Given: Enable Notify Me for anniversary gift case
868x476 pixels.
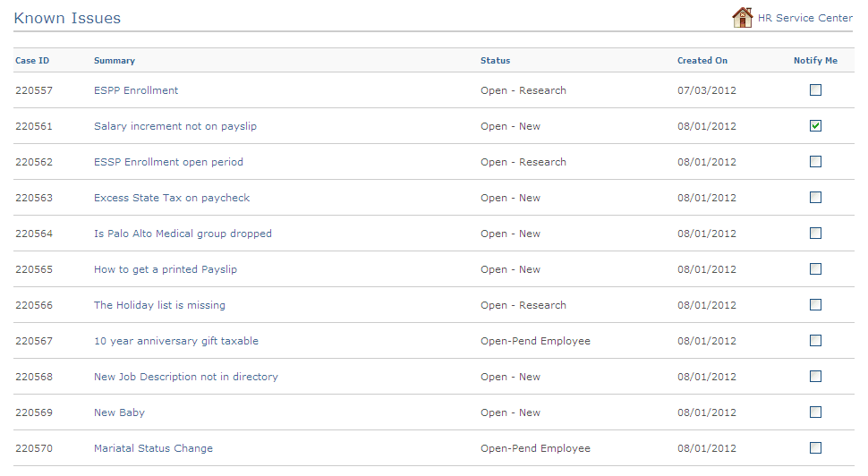Looking at the screenshot, I should [x=815, y=340].
